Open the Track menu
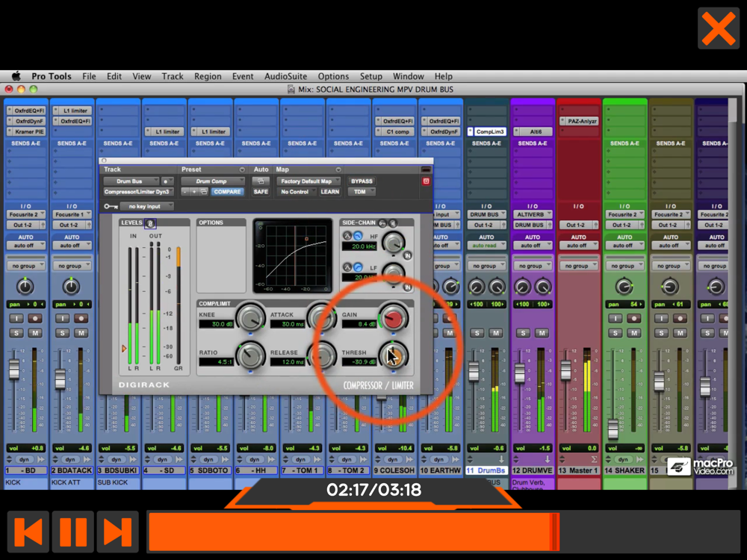This screenshot has height=560, width=747. coord(173,76)
